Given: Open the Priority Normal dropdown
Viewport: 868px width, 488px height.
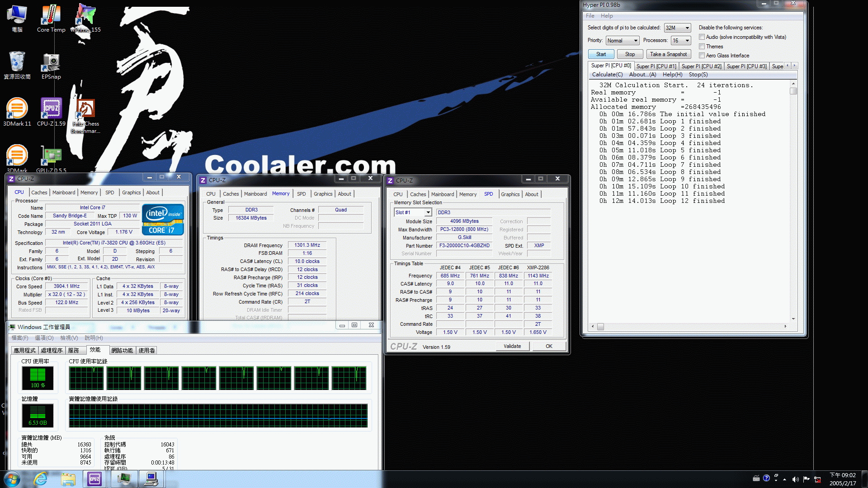Looking at the screenshot, I should (x=623, y=41).
